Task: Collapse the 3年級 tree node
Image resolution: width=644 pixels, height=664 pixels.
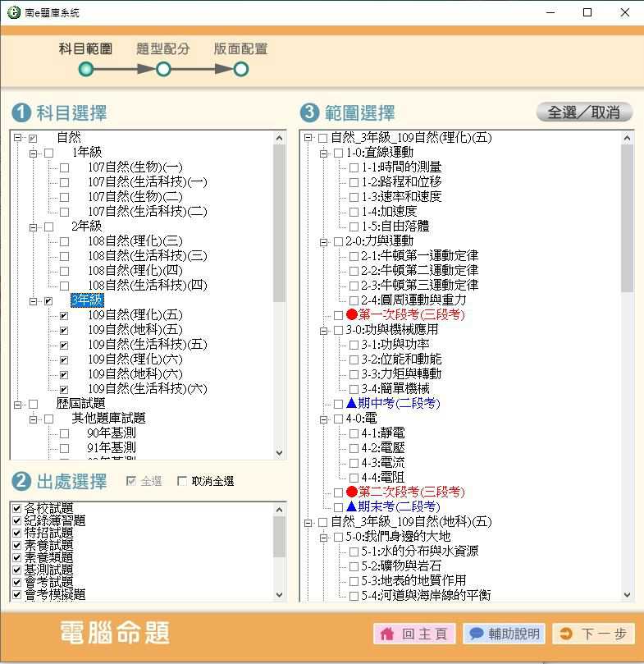Action: [x=33, y=301]
